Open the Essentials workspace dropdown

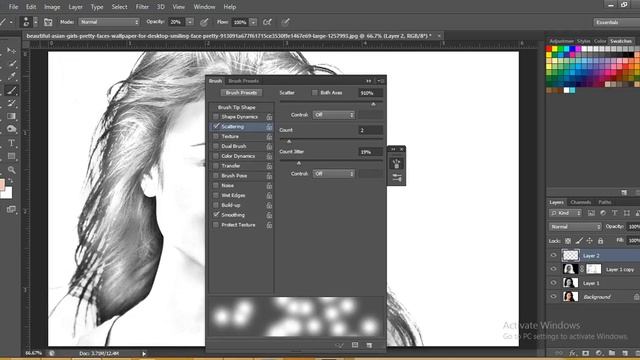616,22
